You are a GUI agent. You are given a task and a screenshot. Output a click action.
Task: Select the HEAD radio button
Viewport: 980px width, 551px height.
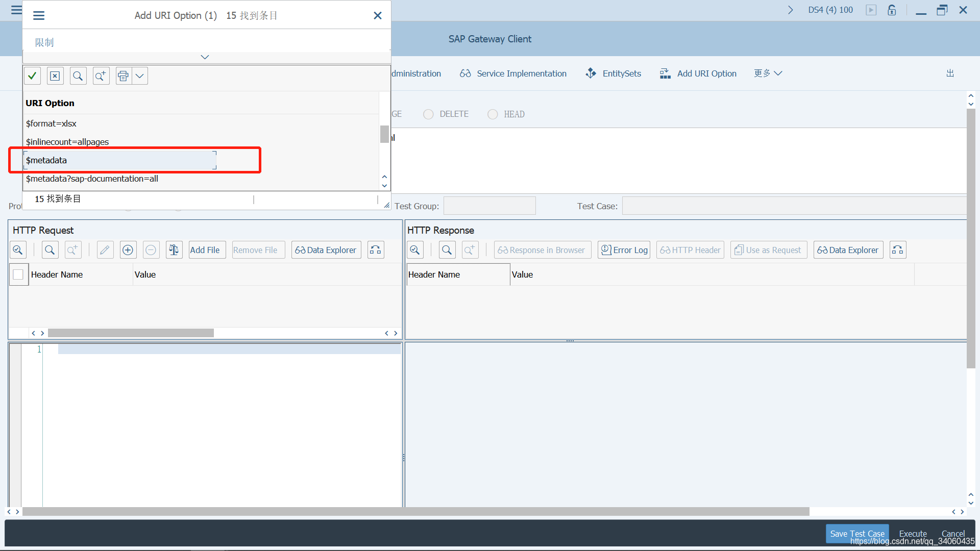click(x=493, y=114)
